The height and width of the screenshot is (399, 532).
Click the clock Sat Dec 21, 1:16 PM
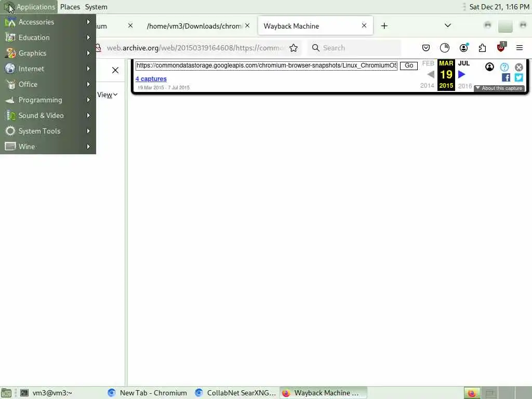pos(499,7)
